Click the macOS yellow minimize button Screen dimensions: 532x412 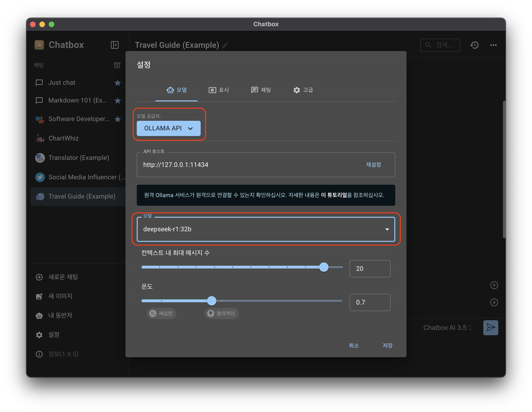[x=42, y=24]
